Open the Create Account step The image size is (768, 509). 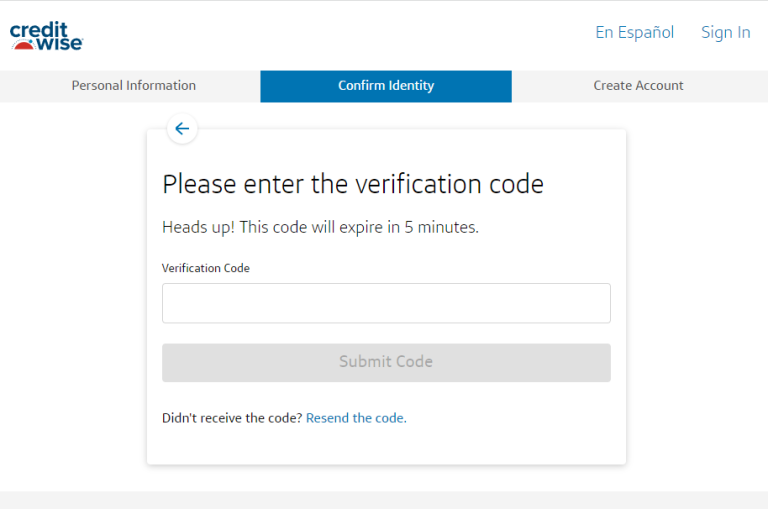638,86
